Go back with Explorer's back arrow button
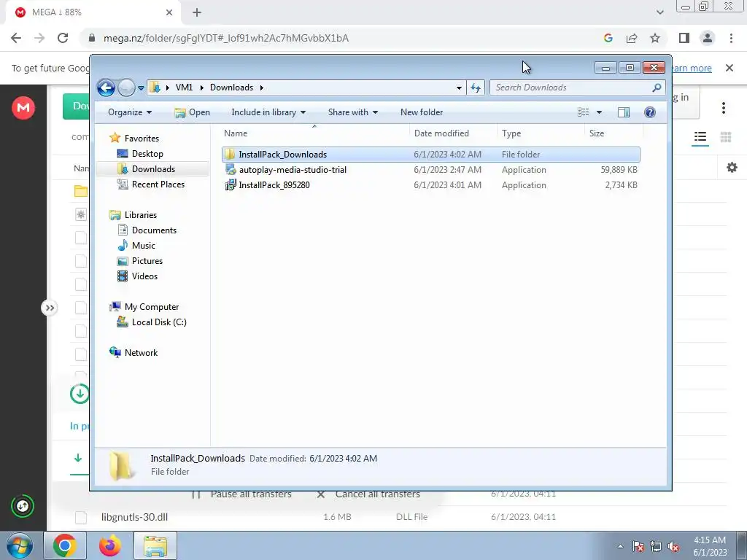Image resolution: width=747 pixels, height=560 pixels. pyautogui.click(x=106, y=87)
